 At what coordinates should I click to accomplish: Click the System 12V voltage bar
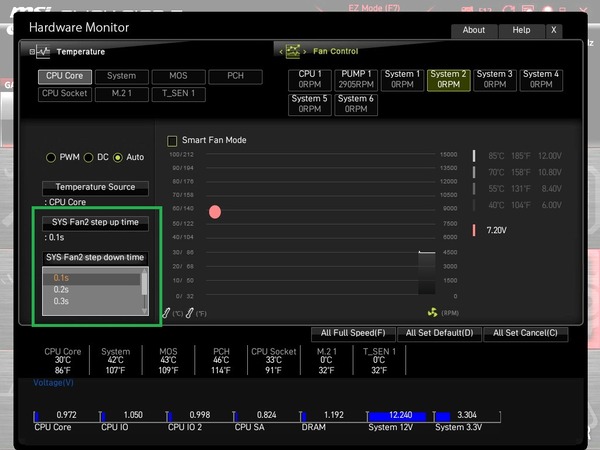[x=397, y=416]
